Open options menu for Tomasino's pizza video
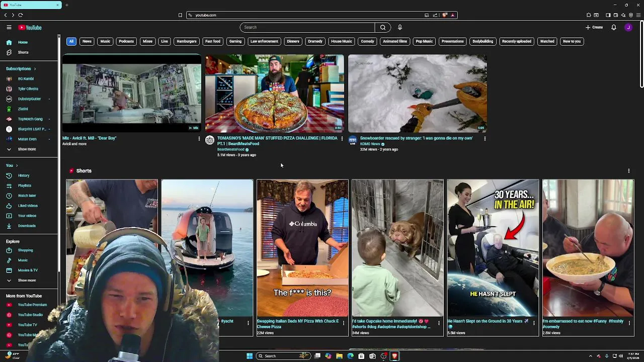Viewport: 644px width, 362px height. 342,138
